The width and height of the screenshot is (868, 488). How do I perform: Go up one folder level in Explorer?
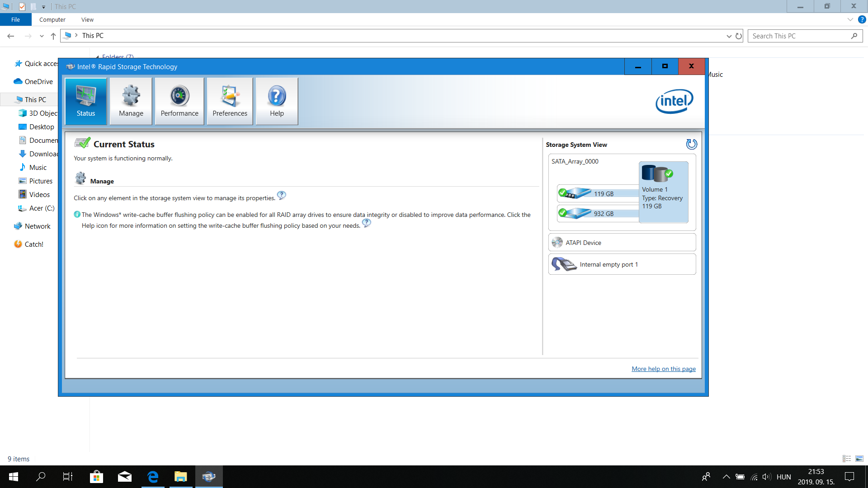[x=53, y=36]
